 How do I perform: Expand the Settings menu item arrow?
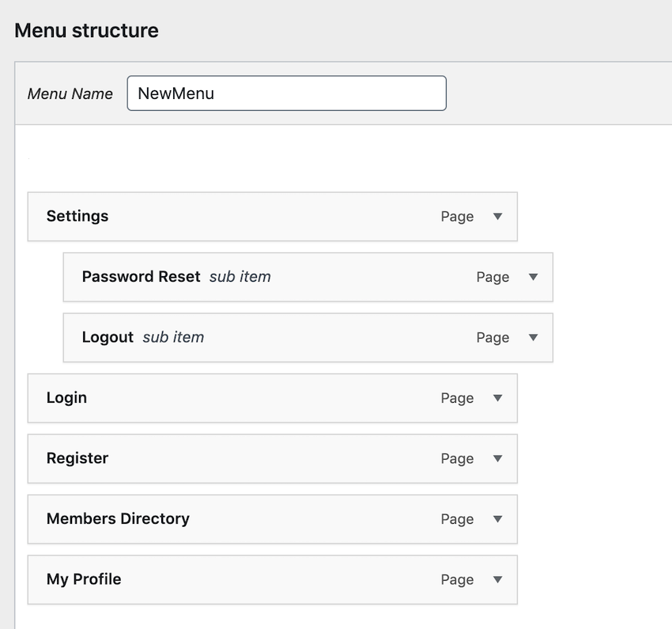(x=497, y=216)
